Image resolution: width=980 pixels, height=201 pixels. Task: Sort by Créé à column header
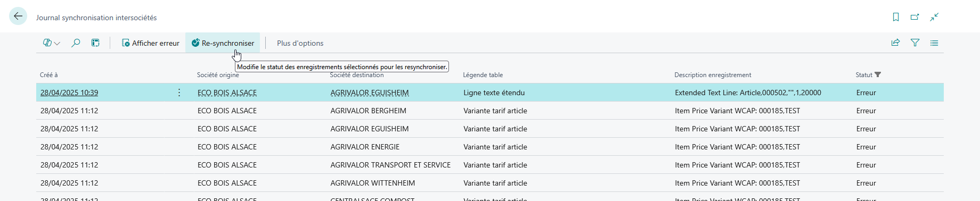pos(48,75)
